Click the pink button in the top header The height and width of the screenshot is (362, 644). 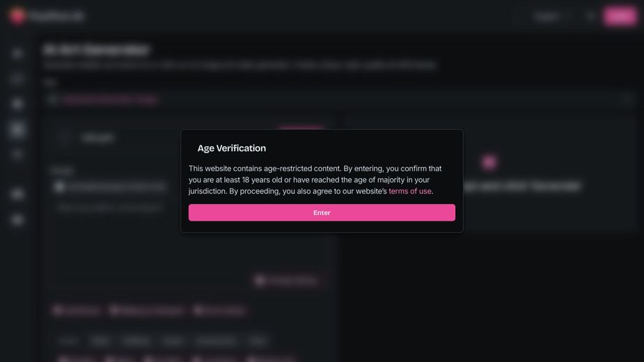[620, 16]
